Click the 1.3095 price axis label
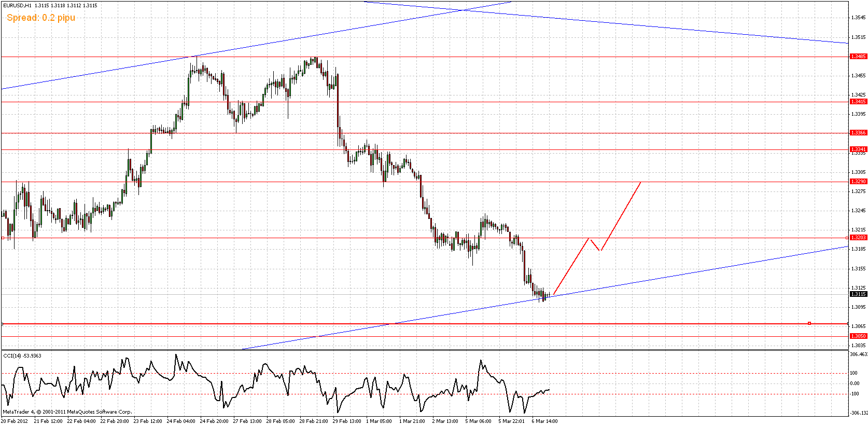Viewport: 868px width, 425px height. [859, 307]
